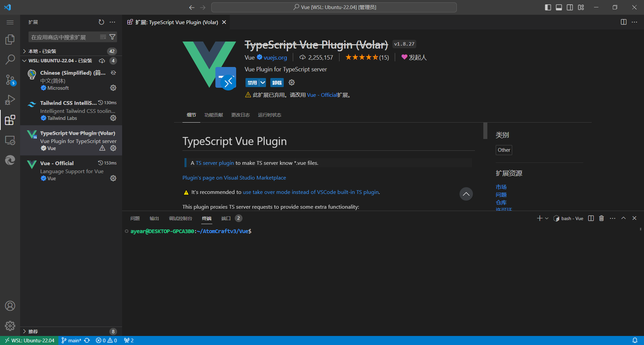Viewport: 644px width, 345px height.
Task: Split the extension editor right
Action: 624,22
